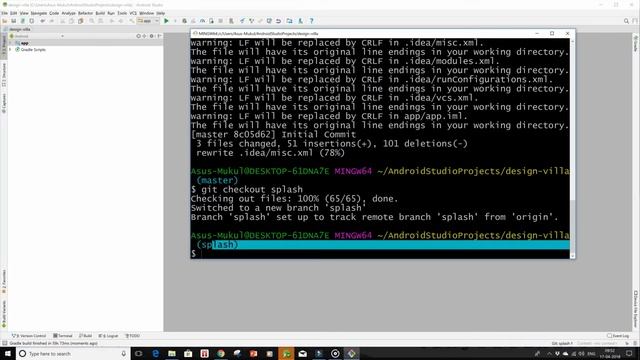Screen dimensions: 640x360
Task: Open the View menu
Action: point(24,13)
